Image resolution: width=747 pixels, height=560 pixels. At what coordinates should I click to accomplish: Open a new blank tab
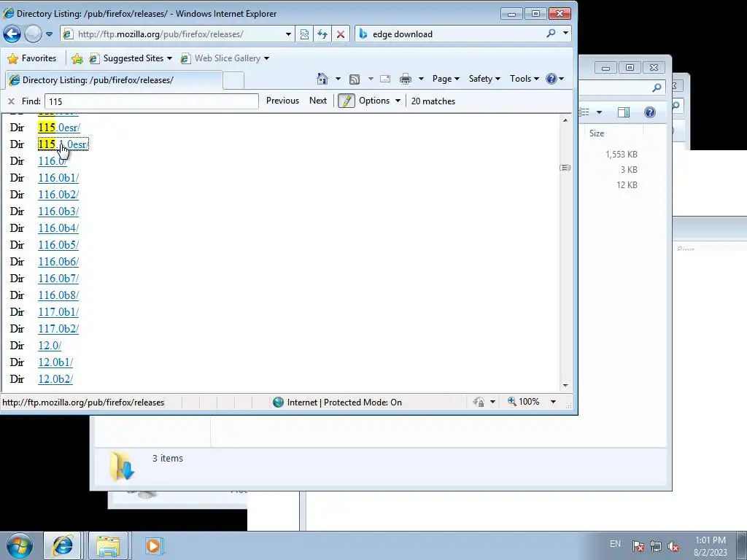tap(233, 80)
